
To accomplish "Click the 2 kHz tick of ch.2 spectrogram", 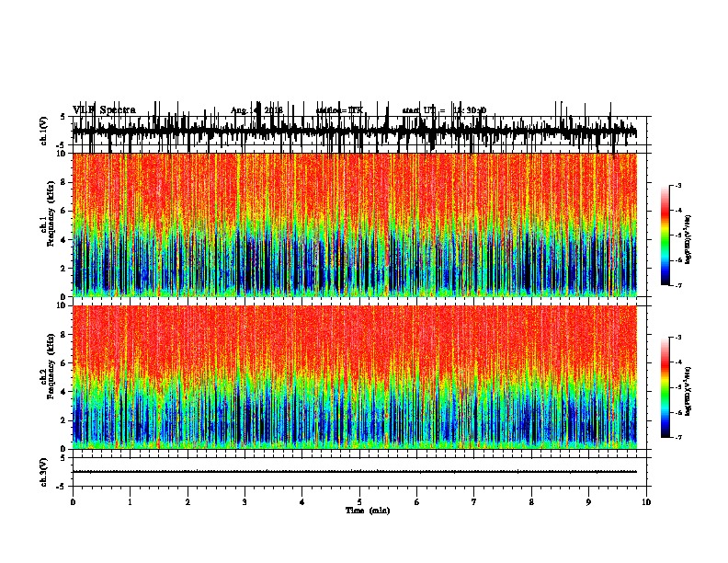I will (x=63, y=420).
